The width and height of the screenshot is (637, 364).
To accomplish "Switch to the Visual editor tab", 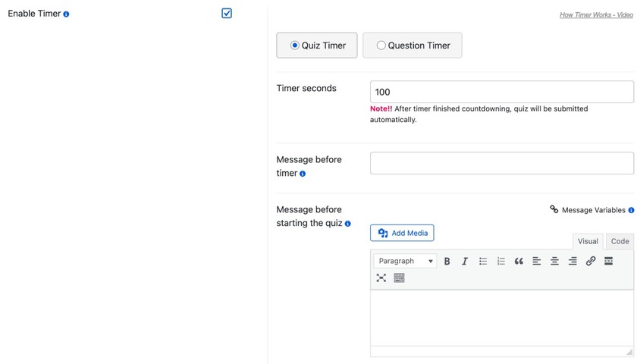I will click(x=588, y=241).
